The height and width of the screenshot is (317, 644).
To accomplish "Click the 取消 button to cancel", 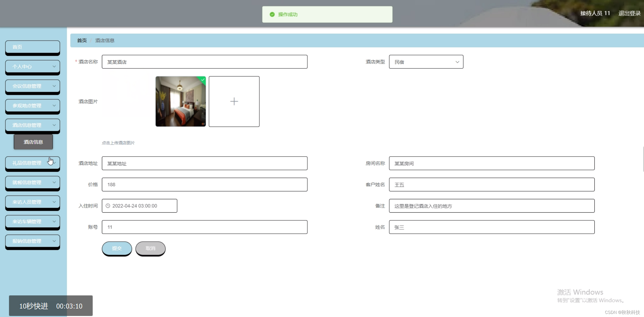I will pyautogui.click(x=150, y=248).
